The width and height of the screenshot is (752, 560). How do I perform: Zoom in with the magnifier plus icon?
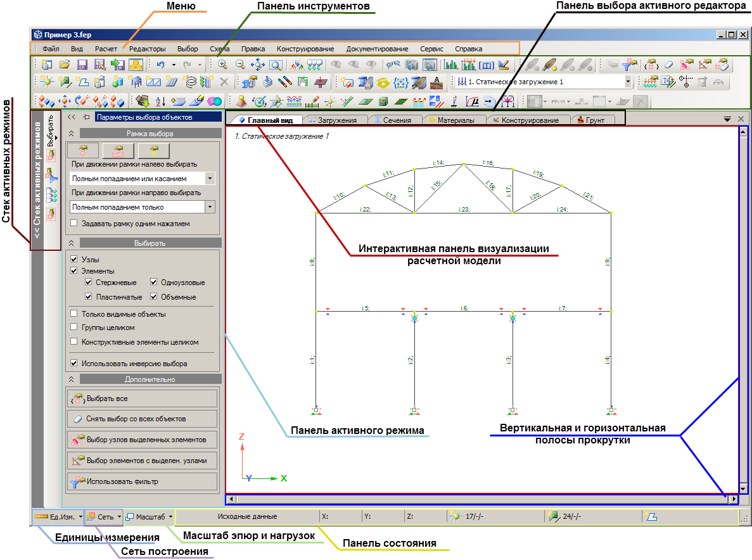222,65
